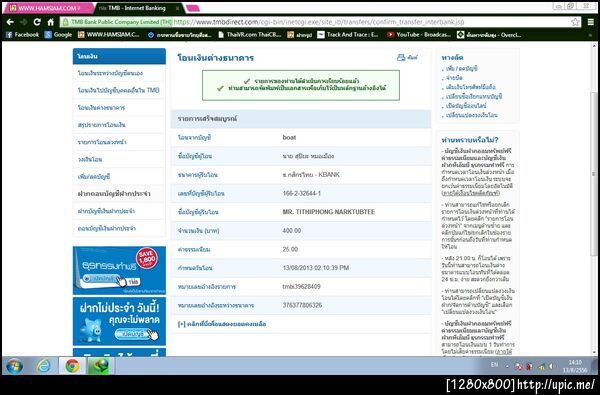Open the fixed deposit withdrawal sidebar item
600x395 pixels.
coord(119,228)
